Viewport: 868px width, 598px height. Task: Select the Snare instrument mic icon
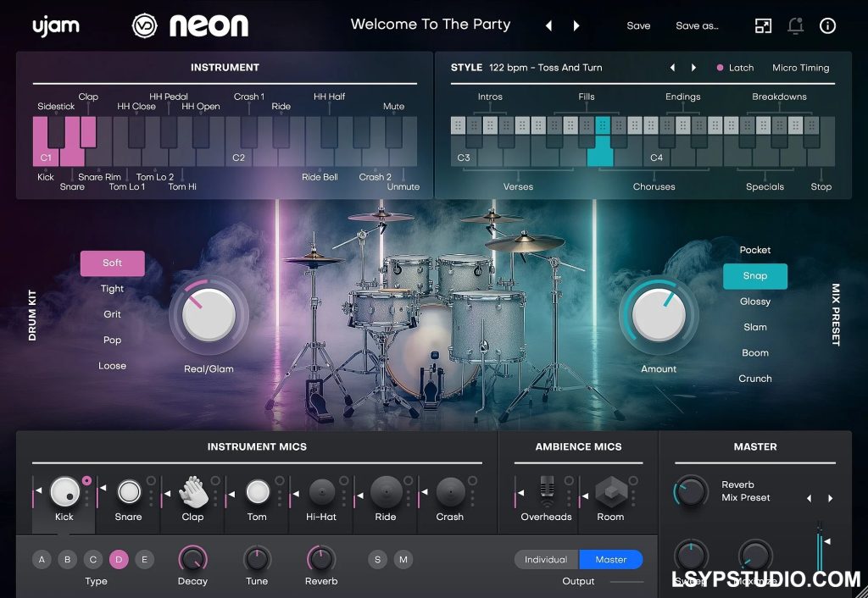[129, 491]
